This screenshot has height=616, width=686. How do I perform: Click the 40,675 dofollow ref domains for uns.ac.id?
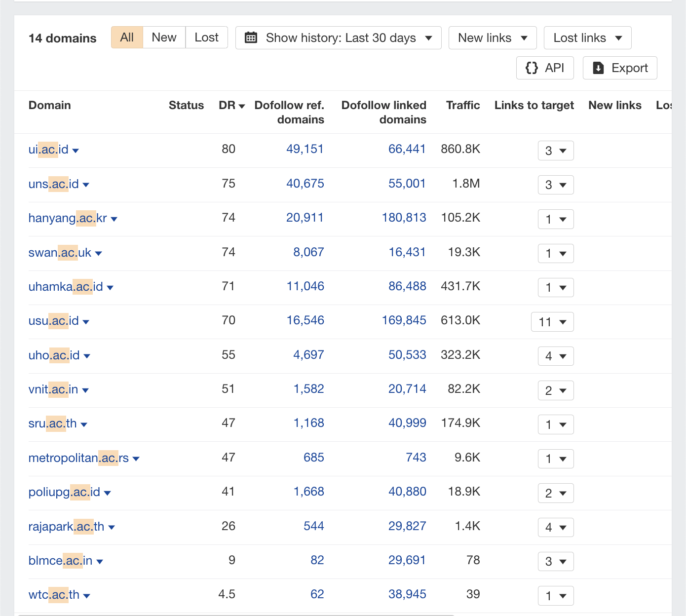click(305, 183)
